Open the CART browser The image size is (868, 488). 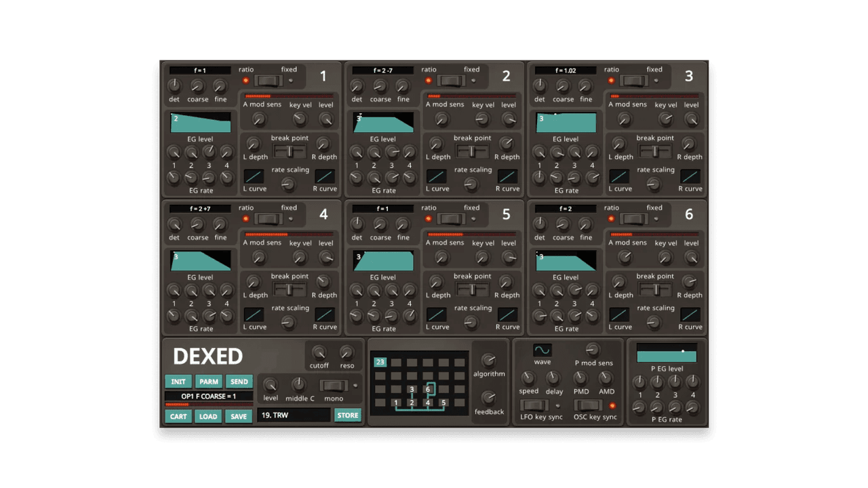click(x=178, y=416)
